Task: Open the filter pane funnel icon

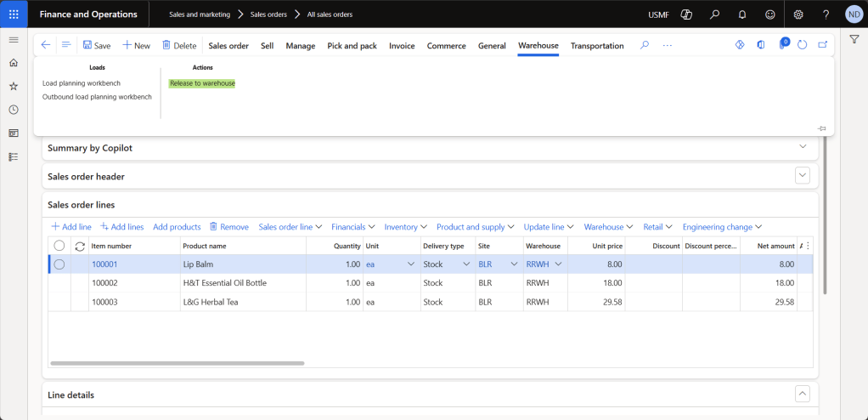Action: 854,39
